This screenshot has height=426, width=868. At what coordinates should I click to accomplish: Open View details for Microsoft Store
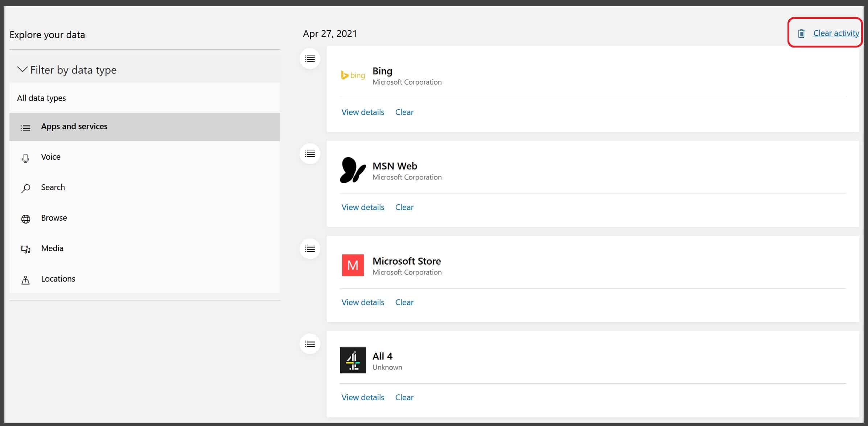(363, 302)
